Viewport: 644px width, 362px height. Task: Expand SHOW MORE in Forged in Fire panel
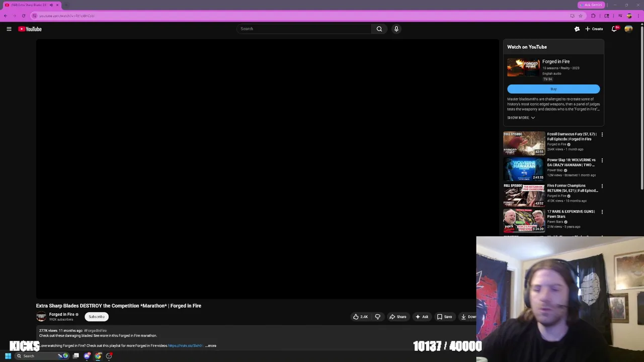[521, 118]
